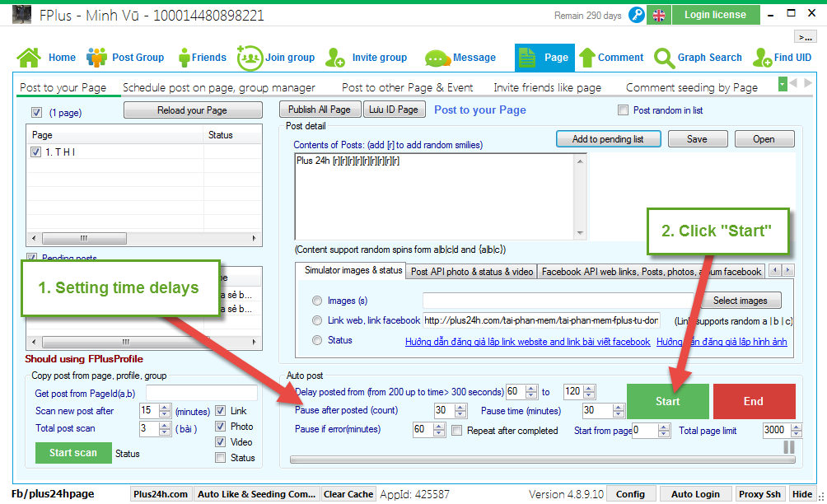This screenshot has width=827, height=504.
Task: Click 'Reload your Page' button
Action: click(193, 110)
